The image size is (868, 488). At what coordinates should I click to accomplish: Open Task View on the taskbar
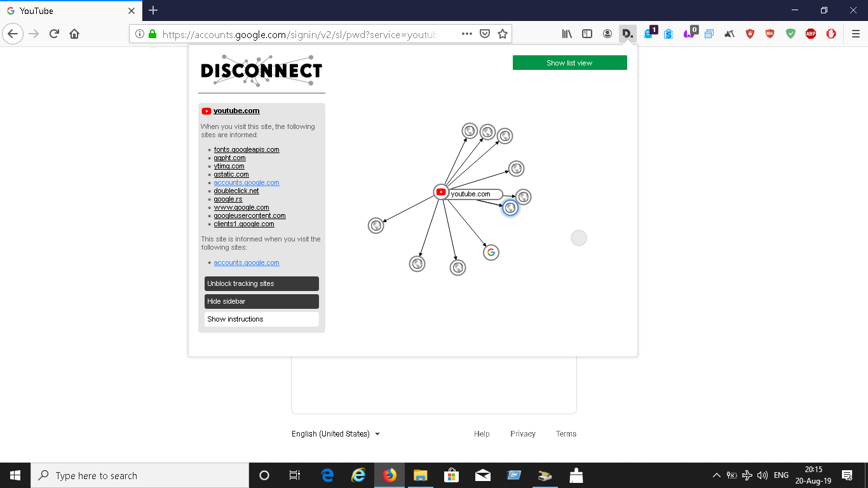(x=295, y=475)
